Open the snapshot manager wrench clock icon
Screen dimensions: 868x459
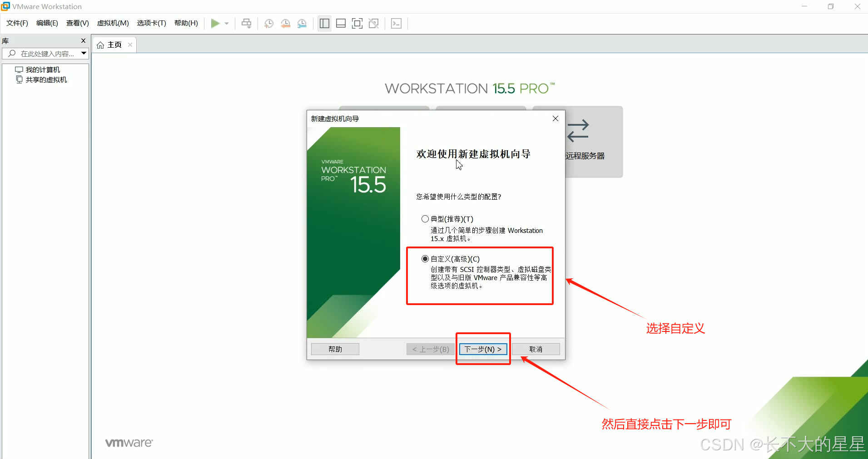(302, 23)
